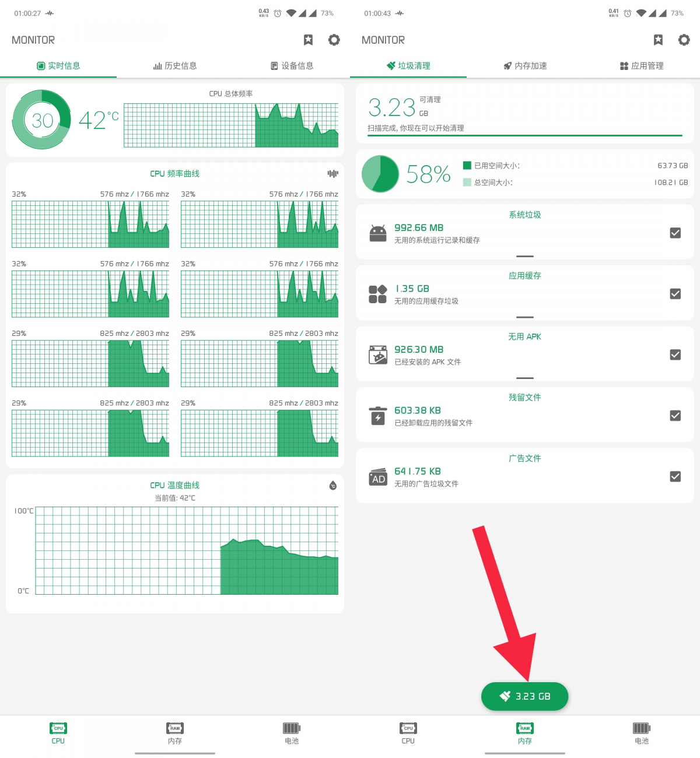Tap the bars icon beside CPU 频率曲线
Screen dimensions: 700x758
click(332, 173)
